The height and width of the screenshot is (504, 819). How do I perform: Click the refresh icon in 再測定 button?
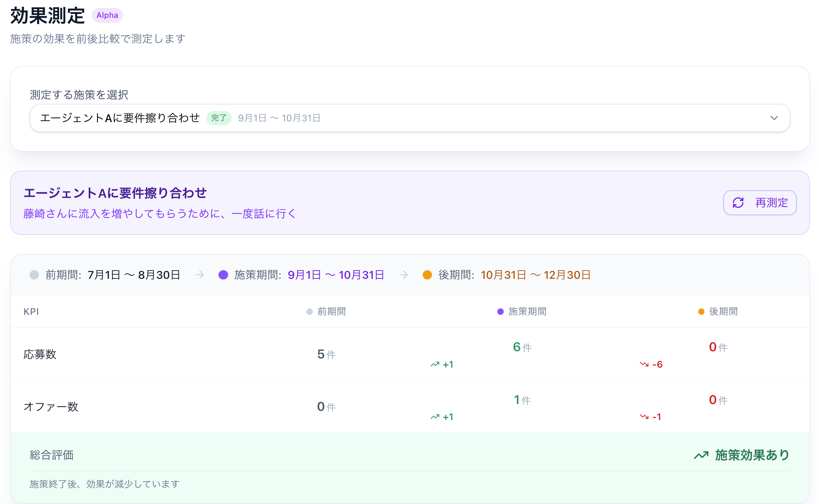point(738,203)
